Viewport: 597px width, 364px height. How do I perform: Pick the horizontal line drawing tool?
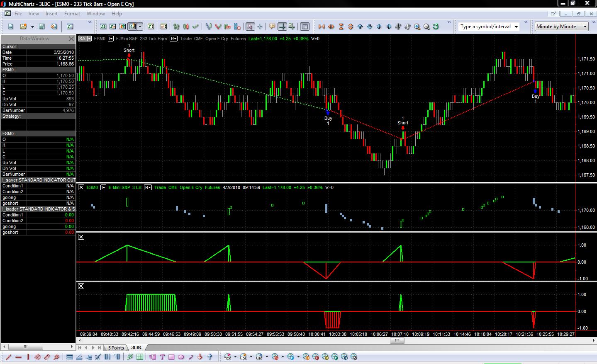[x=18, y=357]
